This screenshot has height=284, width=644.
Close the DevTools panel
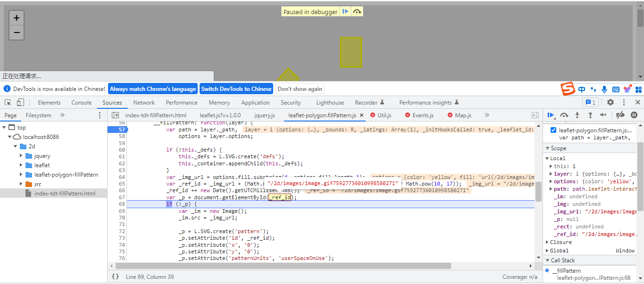click(637, 102)
